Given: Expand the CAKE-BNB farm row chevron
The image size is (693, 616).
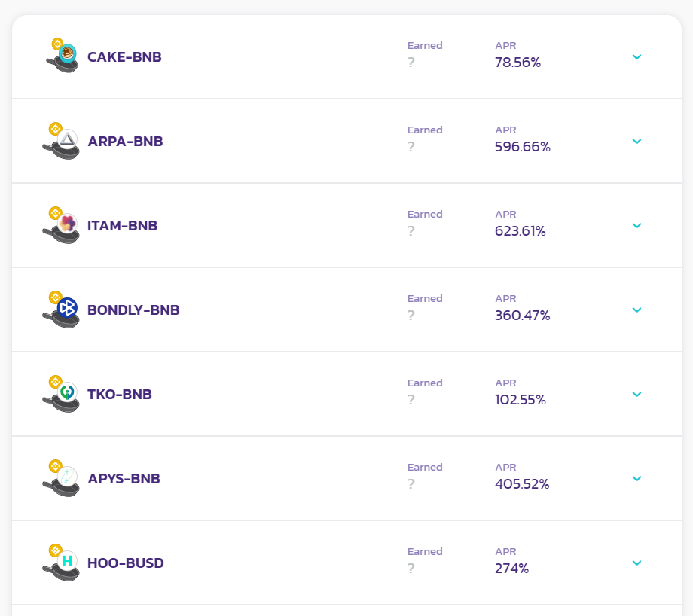Looking at the screenshot, I should (x=637, y=57).
